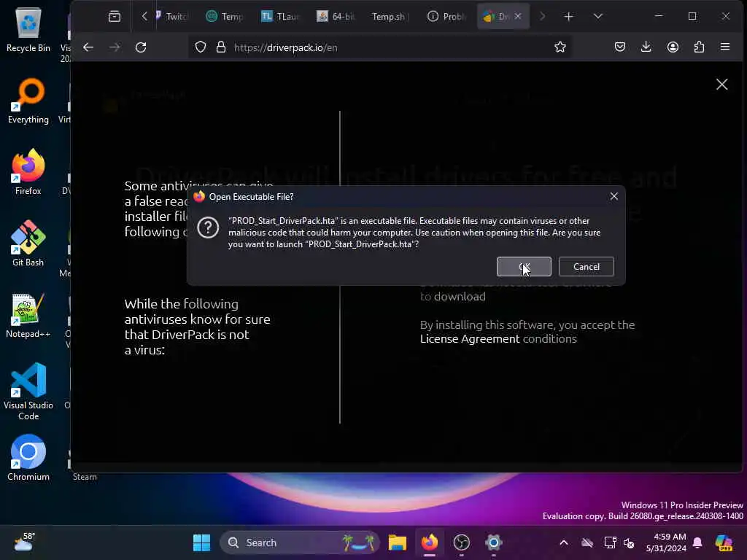Open the Firefox account icon
The width and height of the screenshot is (747, 560).
tap(673, 47)
